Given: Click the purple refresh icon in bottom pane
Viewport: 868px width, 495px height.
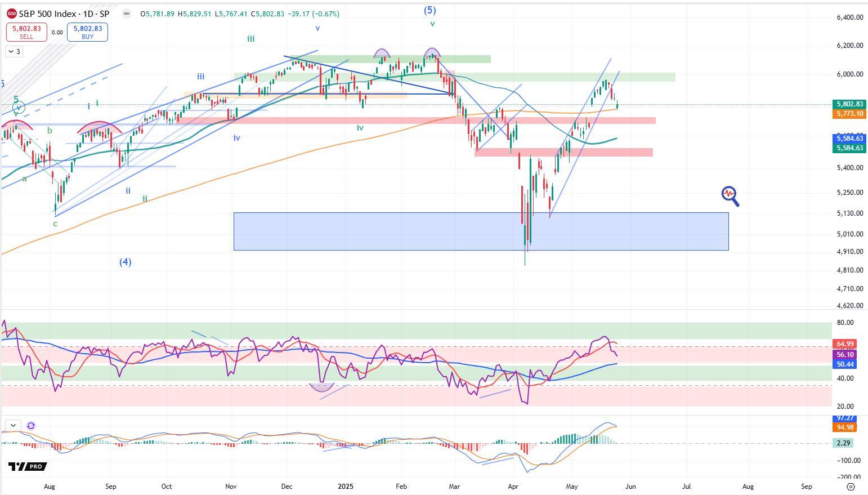Looking at the screenshot, I should pyautogui.click(x=31, y=426).
